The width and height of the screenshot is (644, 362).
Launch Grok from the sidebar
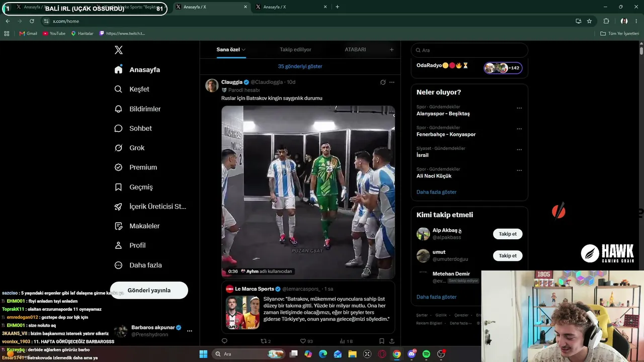129,148
